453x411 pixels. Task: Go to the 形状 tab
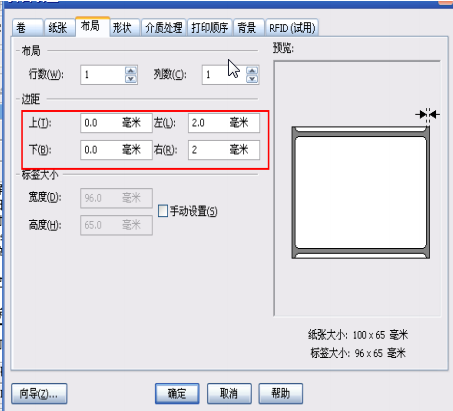pos(124,28)
